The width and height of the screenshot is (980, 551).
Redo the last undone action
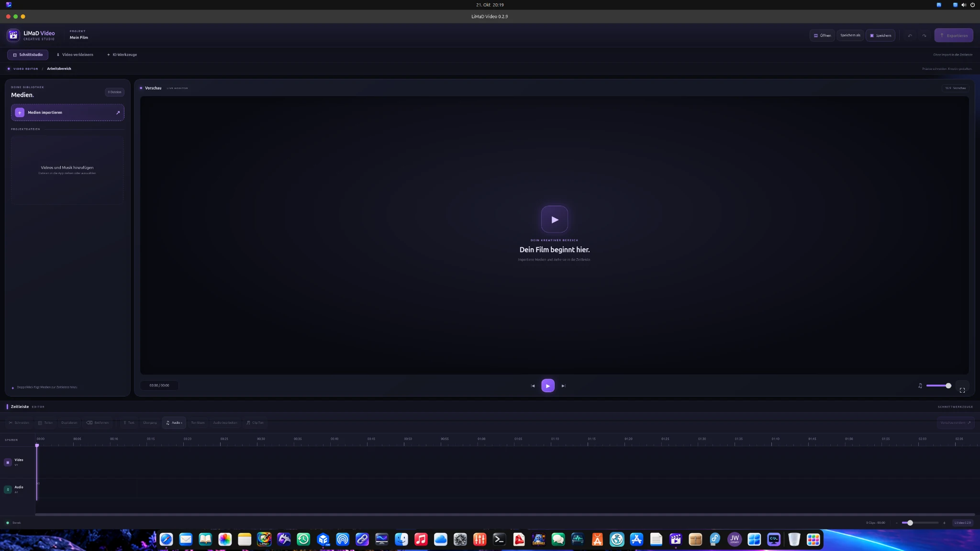click(x=924, y=35)
